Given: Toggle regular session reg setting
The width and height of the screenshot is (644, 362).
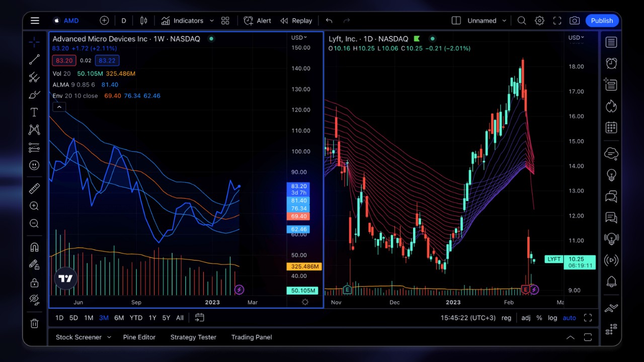Looking at the screenshot, I should [x=506, y=318].
